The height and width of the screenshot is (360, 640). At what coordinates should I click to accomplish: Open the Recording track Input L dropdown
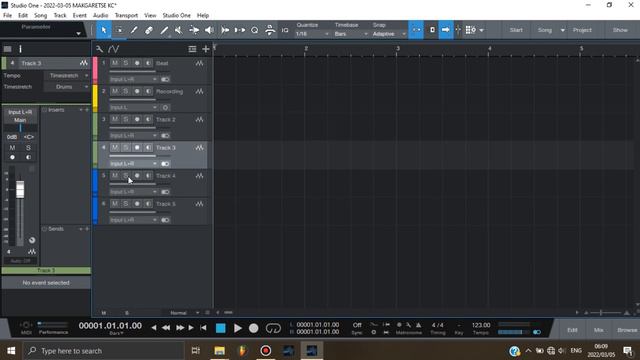[133, 107]
